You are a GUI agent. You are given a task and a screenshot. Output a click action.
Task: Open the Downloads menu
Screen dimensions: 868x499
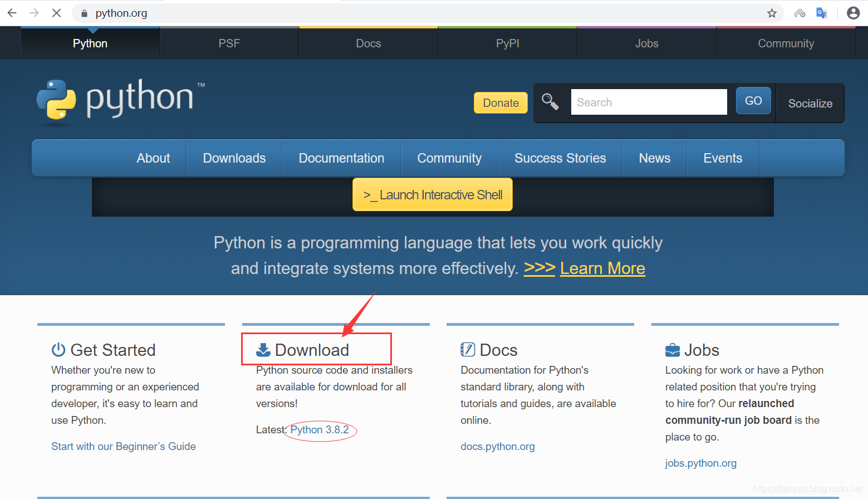point(234,158)
